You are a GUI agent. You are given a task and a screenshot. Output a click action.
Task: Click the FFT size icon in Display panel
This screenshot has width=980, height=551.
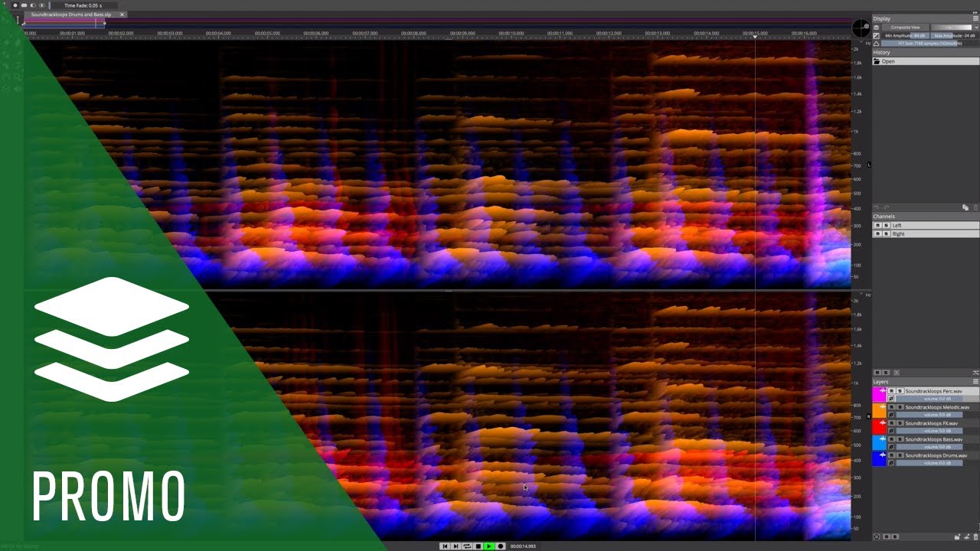876,44
